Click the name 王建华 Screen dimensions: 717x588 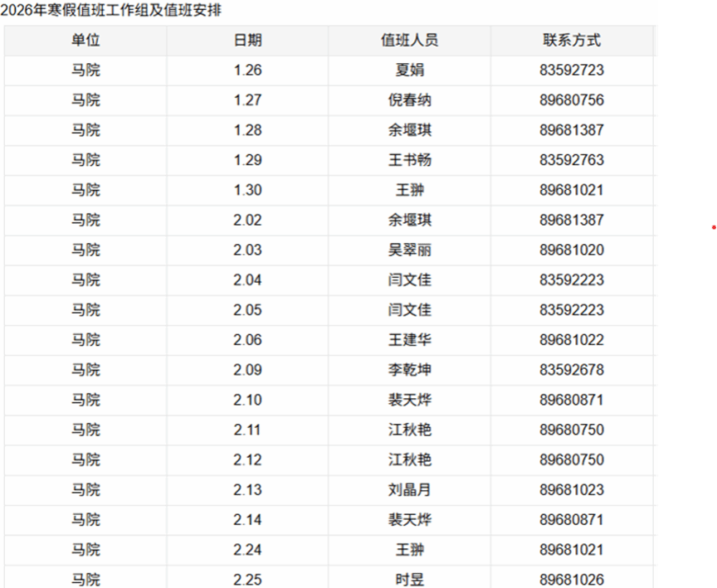coord(409,340)
